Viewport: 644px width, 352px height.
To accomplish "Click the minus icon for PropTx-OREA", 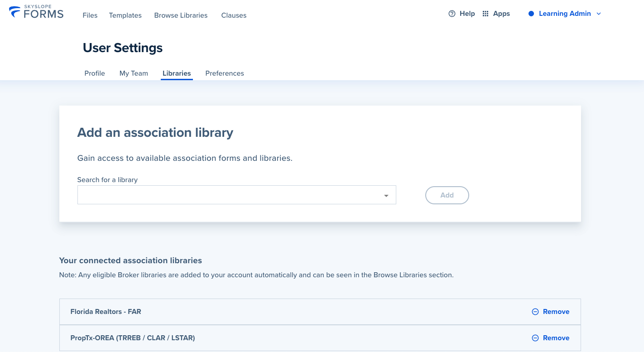I will 535,338.
